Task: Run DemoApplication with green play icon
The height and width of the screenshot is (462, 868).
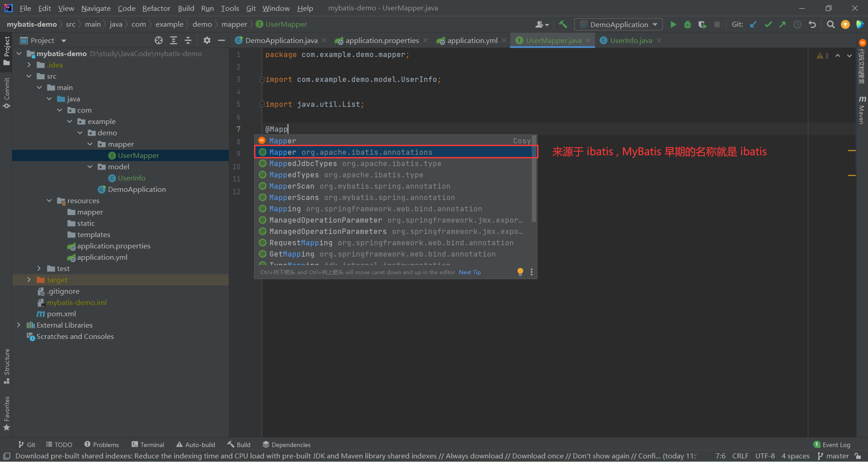Action: coord(673,24)
